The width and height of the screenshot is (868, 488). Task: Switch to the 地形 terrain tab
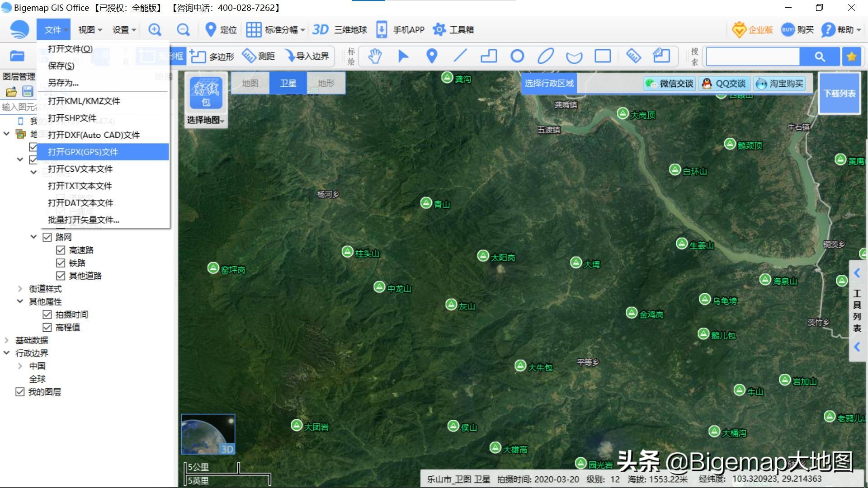(326, 83)
